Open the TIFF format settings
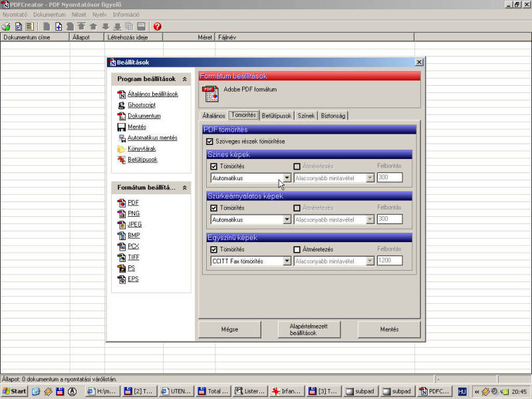 (x=134, y=257)
